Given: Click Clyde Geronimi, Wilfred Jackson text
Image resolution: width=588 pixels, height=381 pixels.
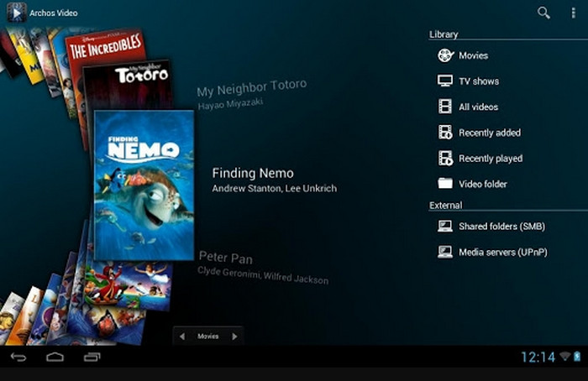Looking at the screenshot, I should click(x=263, y=276).
